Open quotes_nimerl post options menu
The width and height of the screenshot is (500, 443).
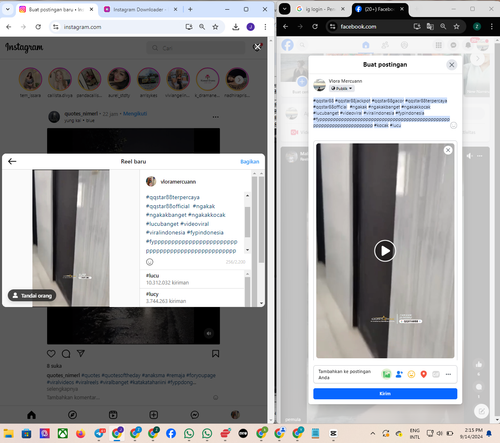(x=216, y=117)
